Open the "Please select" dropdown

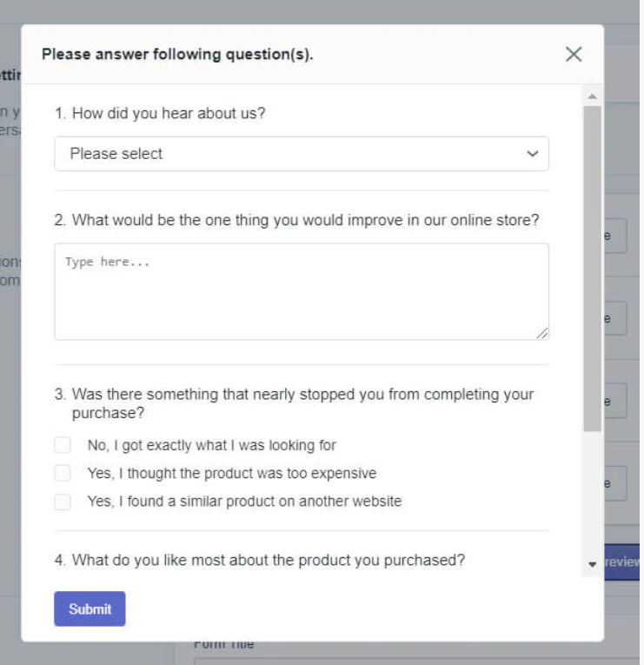click(x=301, y=154)
